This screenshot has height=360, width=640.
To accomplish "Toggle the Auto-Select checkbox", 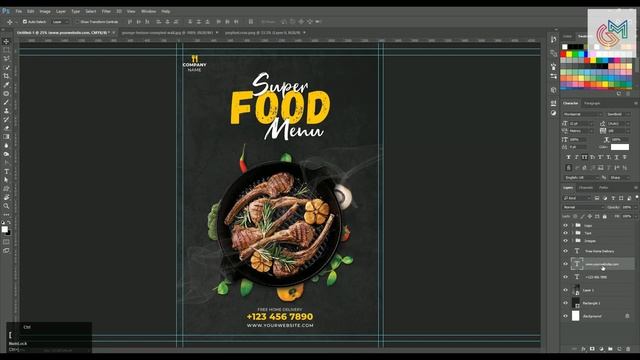I will tap(25, 22).
